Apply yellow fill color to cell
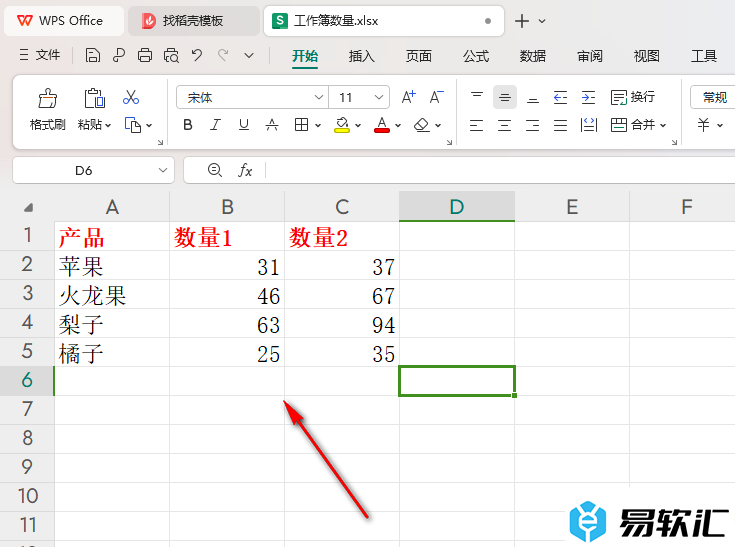 pos(342,125)
